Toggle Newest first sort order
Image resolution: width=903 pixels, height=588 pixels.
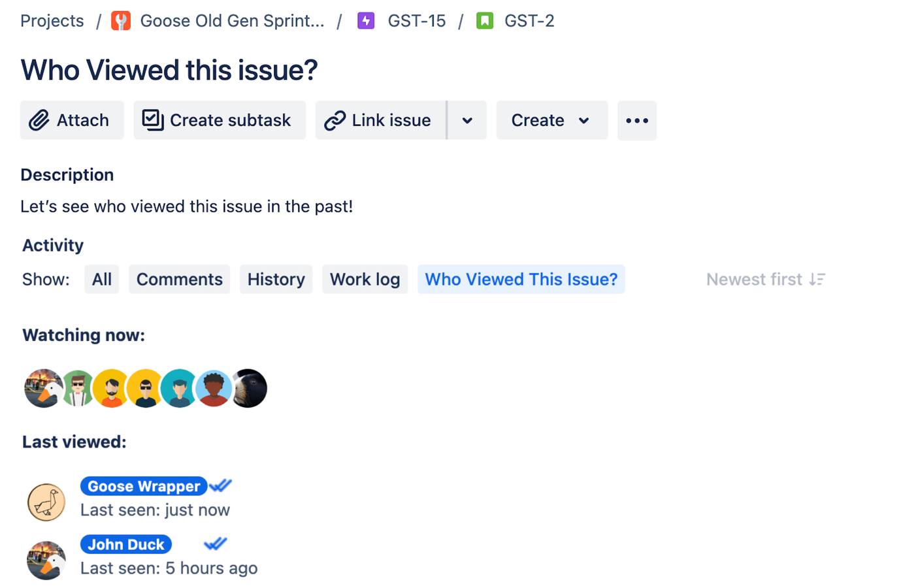tap(766, 280)
